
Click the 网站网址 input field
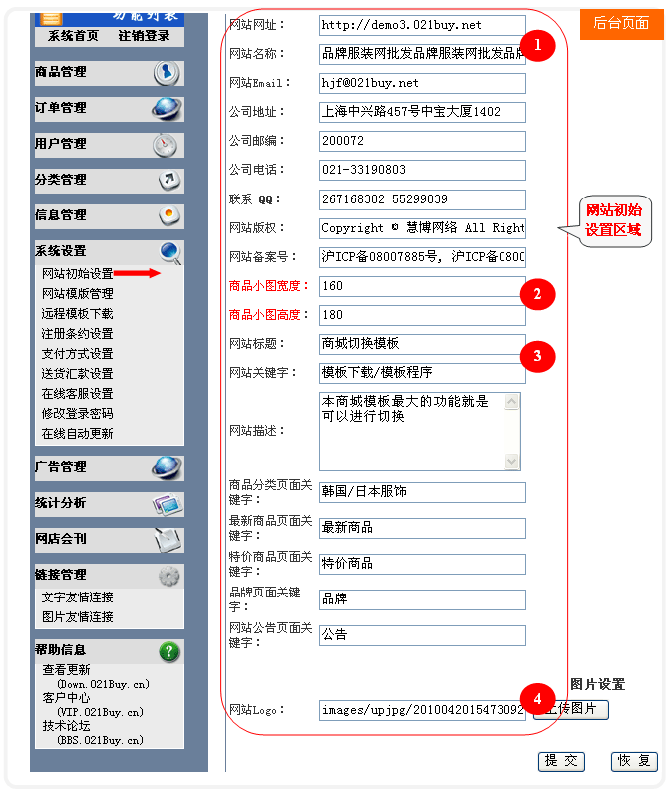click(x=423, y=25)
